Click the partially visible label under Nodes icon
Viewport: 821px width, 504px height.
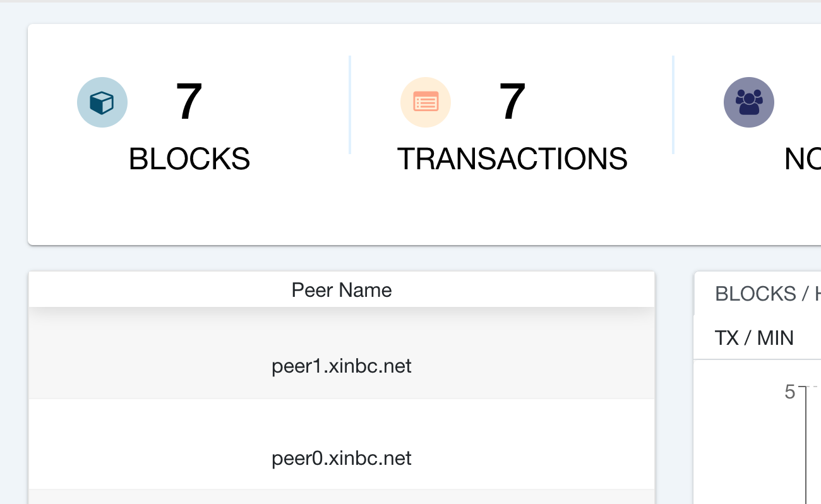802,159
